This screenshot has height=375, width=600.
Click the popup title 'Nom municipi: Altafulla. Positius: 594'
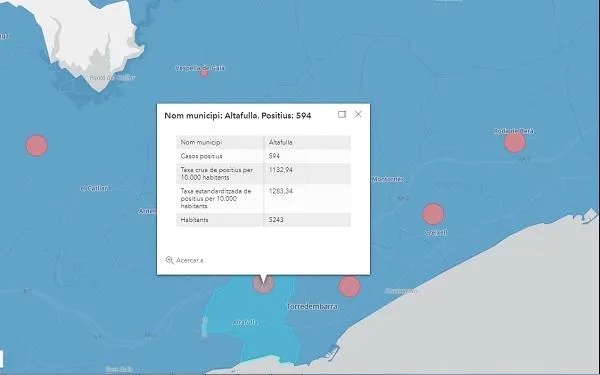click(x=238, y=116)
